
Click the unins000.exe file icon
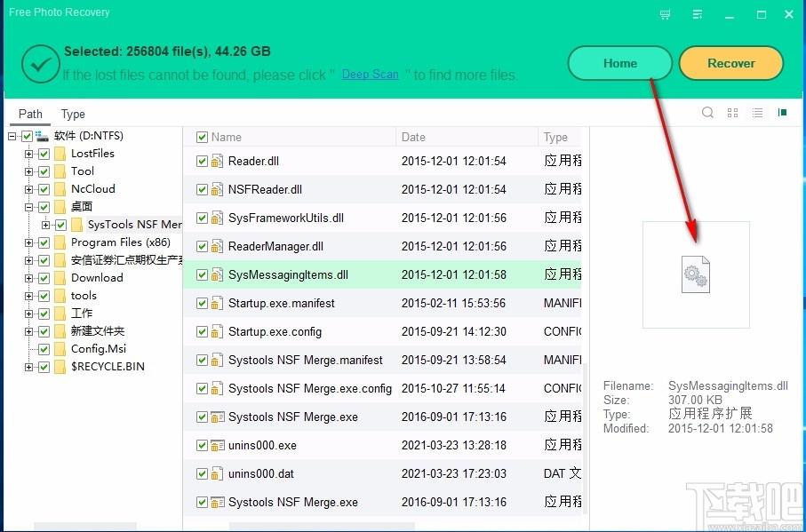tap(218, 445)
